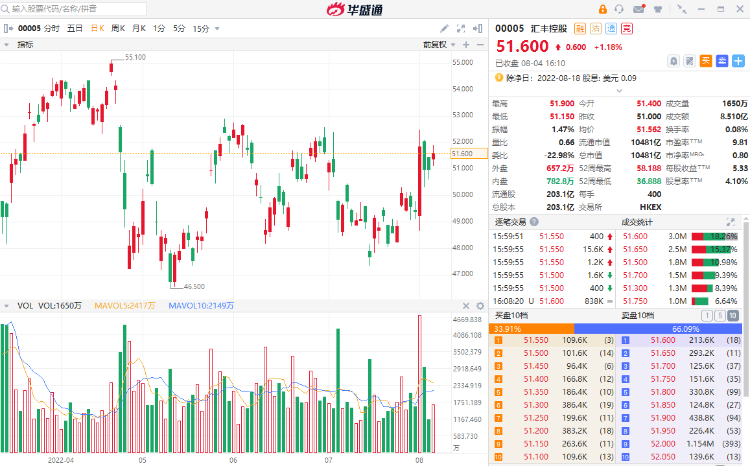Image resolution: width=750 pixels, height=466 pixels.
Task: Click the 沽 short-sell tag icon
Action: pyautogui.click(x=596, y=29)
